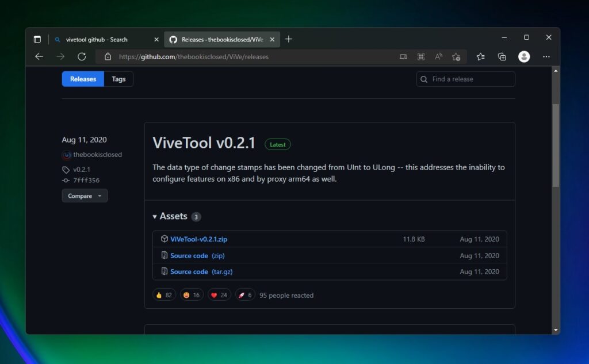Open the ViveTool v0.2.1 release title
Viewport: 589px width, 364px height.
204,143
